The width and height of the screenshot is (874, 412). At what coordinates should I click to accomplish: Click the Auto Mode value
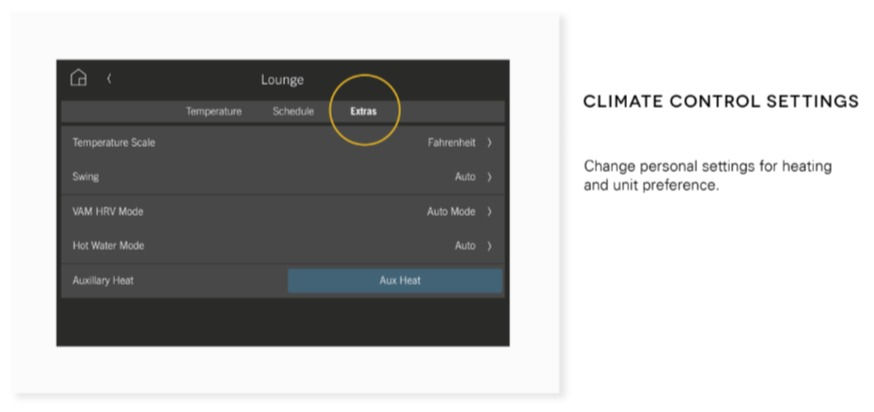tap(451, 212)
